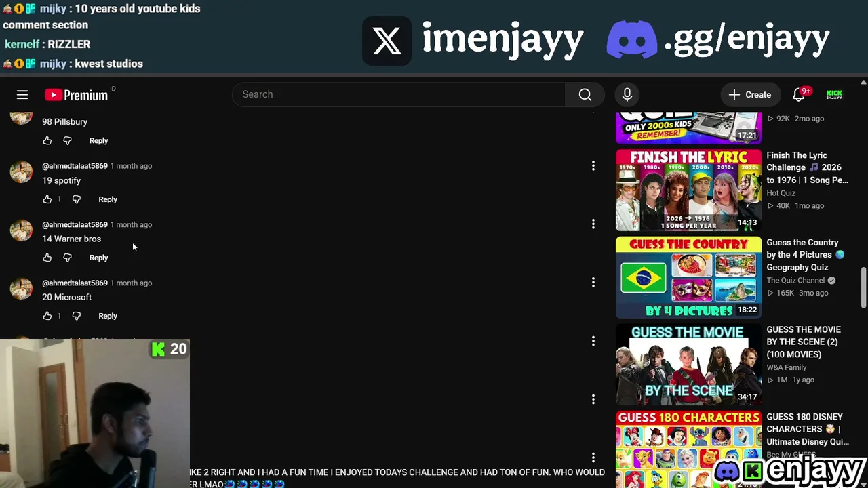
Task: Open the YouTube guide hamburger menu
Action: [22, 95]
